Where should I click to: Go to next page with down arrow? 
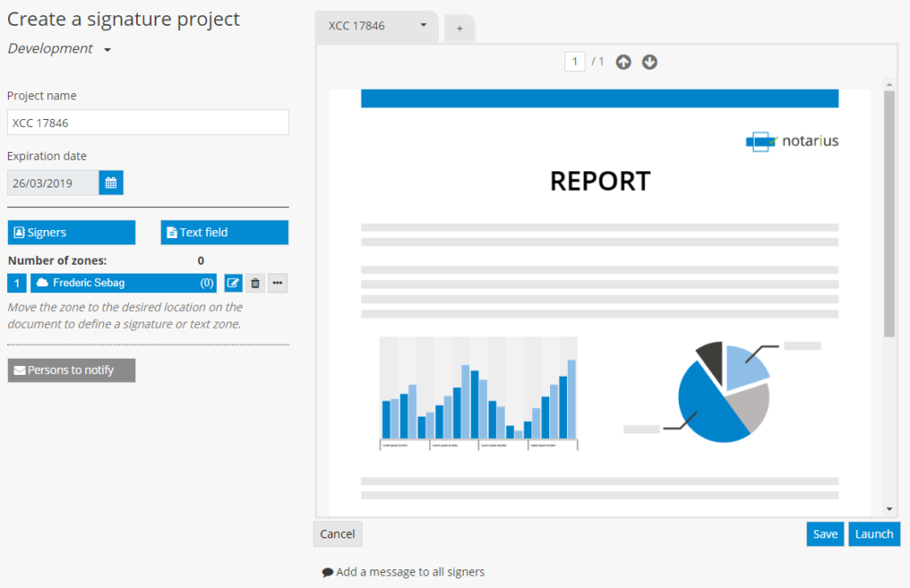tap(650, 62)
